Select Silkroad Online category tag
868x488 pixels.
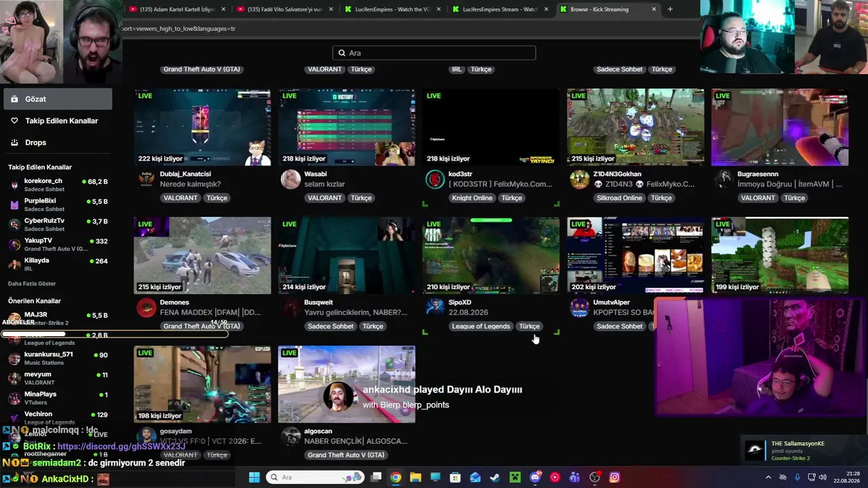tap(619, 198)
